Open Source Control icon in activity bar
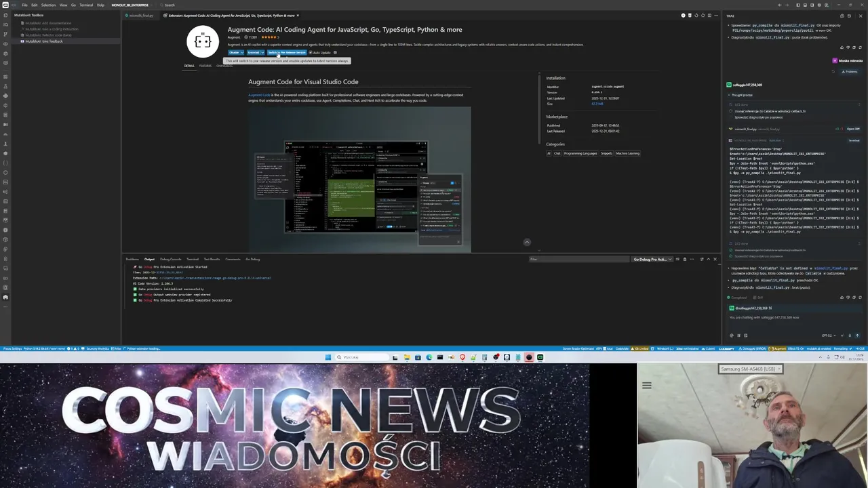The width and height of the screenshot is (868, 488). pyautogui.click(x=5, y=35)
